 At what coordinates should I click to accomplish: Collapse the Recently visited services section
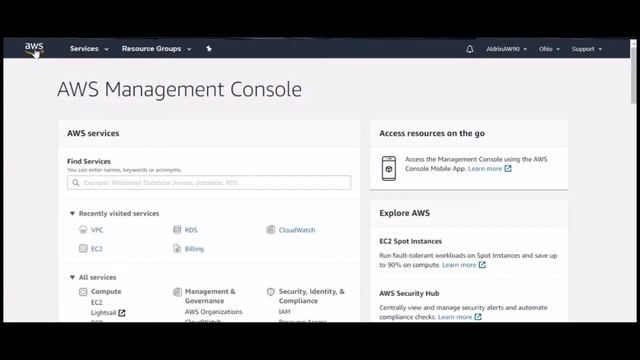click(x=72, y=213)
